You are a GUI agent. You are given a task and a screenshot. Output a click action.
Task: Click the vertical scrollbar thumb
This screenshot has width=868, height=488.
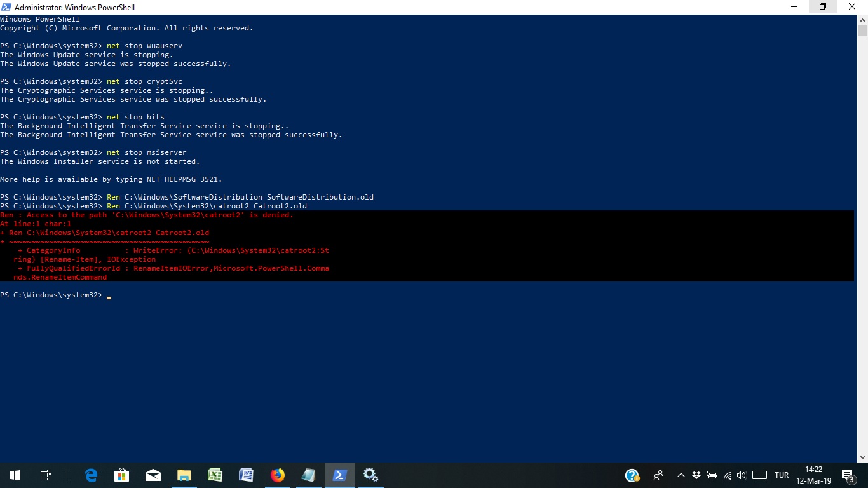click(862, 31)
